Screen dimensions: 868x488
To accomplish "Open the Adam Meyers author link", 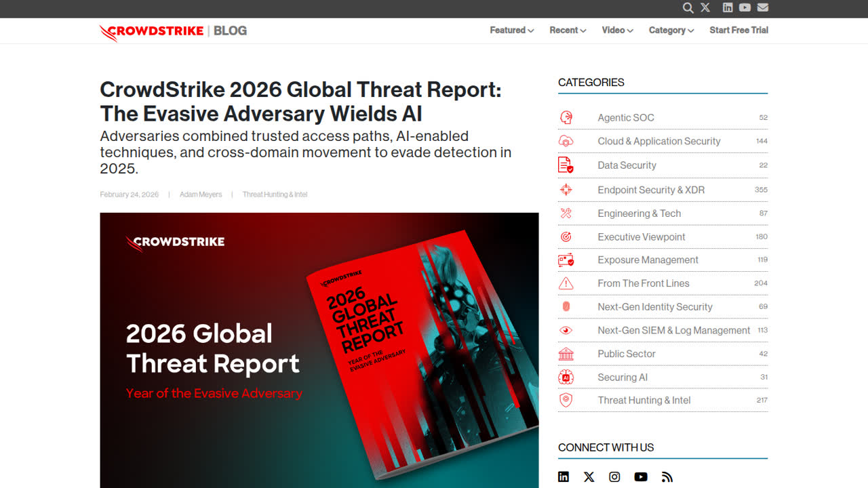I will 201,195.
